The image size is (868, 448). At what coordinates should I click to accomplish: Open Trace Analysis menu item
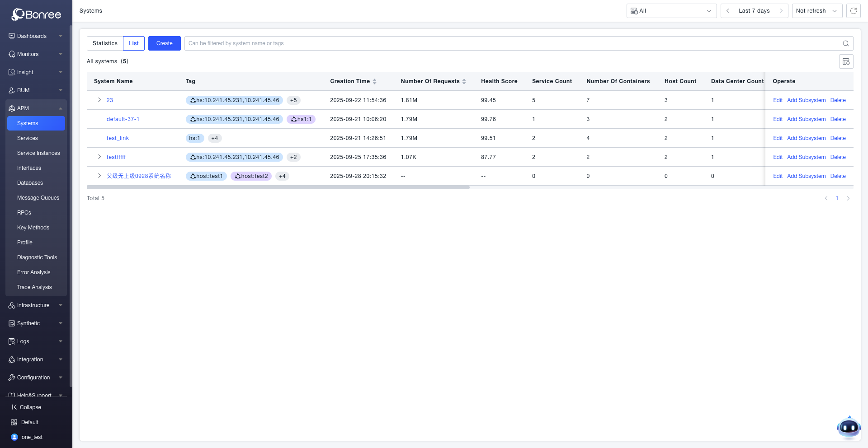click(x=34, y=287)
